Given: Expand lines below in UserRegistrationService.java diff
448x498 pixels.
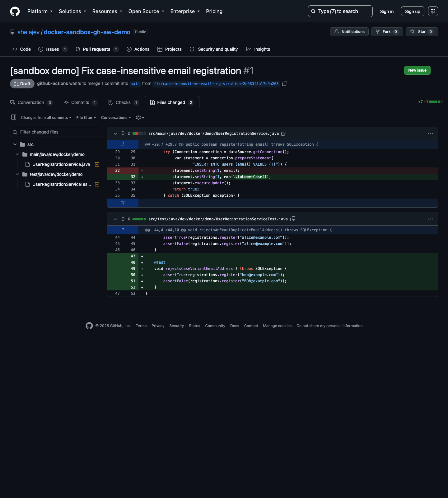Looking at the screenshot, I should (123, 203).
